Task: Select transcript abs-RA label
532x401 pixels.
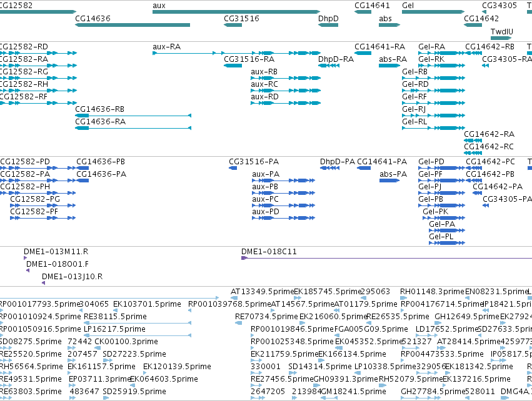Action: tap(393, 59)
